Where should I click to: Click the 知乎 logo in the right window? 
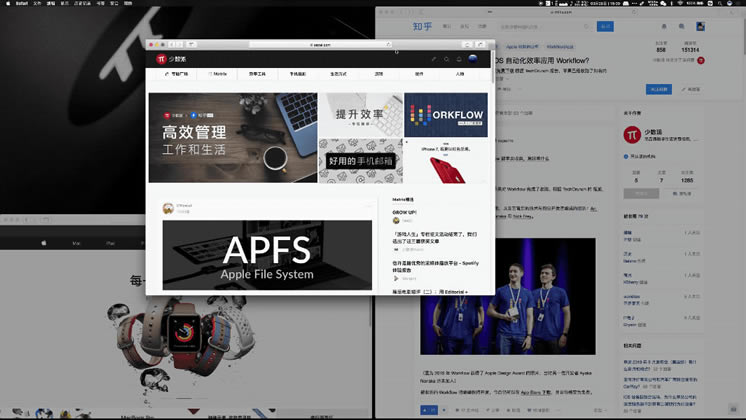[x=422, y=27]
